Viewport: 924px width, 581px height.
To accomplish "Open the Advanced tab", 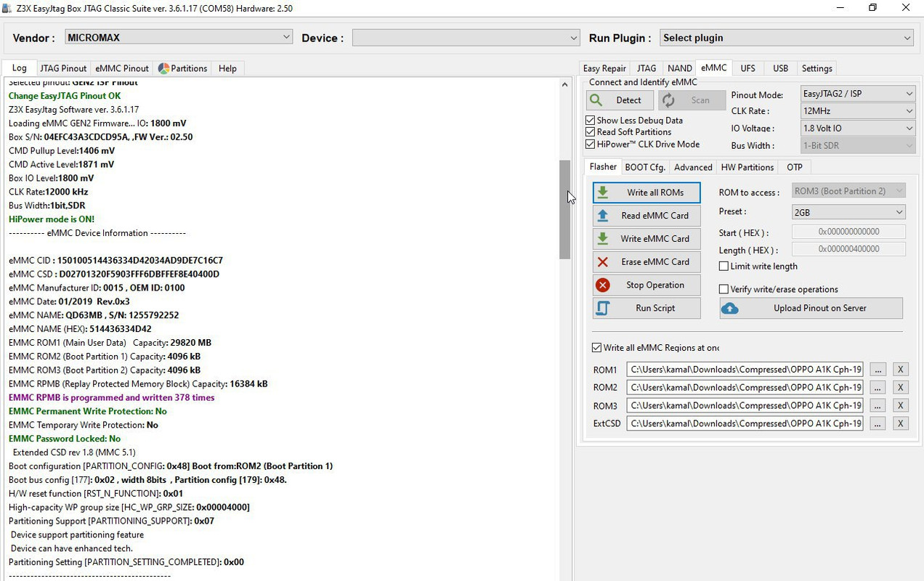I will pos(693,167).
